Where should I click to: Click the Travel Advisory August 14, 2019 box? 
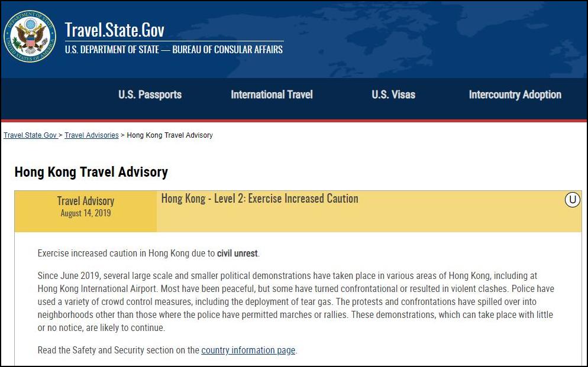pyautogui.click(x=86, y=211)
